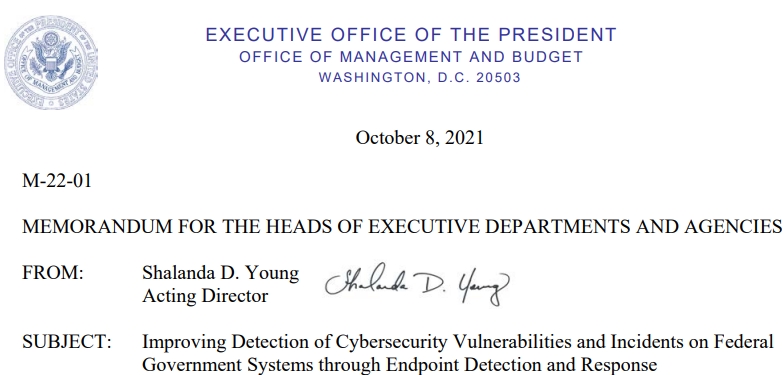Click the Office of Management and Budget seal
This screenshot has width=784, height=375.
(51, 62)
